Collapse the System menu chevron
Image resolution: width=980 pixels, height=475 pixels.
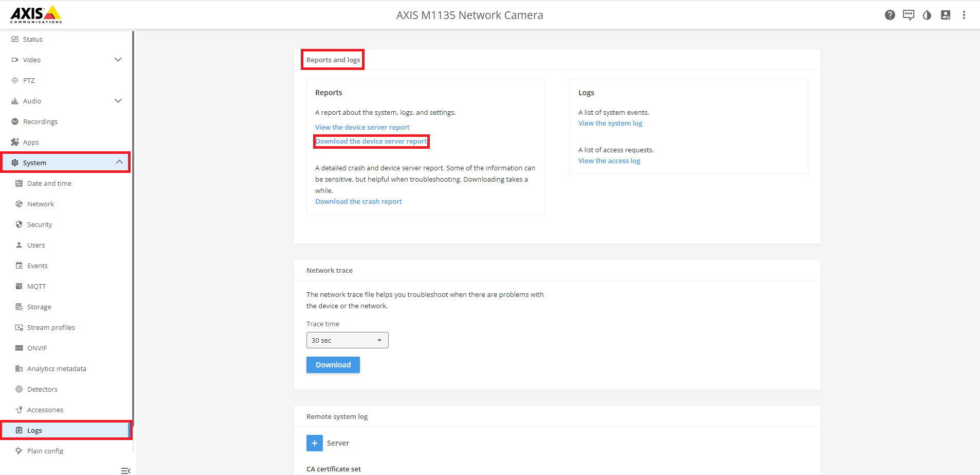tap(119, 162)
